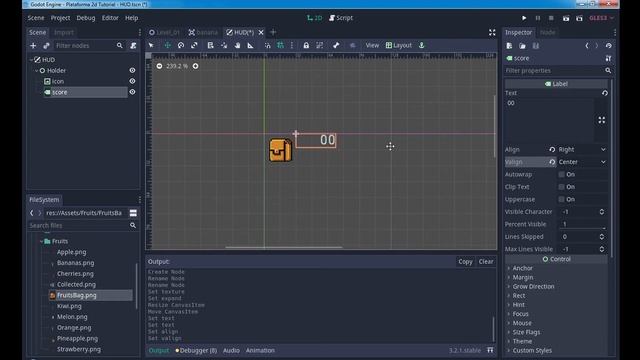Viewport: 640px width, 360px height.
Task: Open the Debugger (8) bottom panel
Action: pyautogui.click(x=196, y=350)
